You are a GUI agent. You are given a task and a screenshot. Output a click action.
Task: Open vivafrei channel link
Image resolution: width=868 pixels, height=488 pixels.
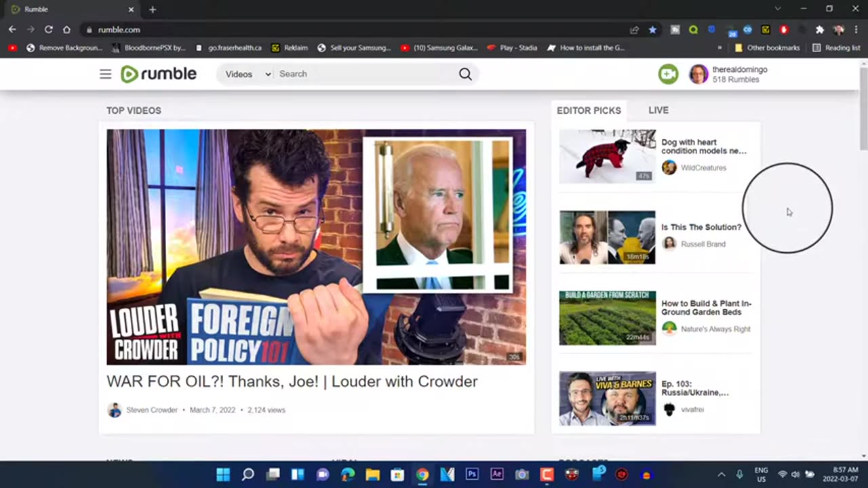[692, 409]
